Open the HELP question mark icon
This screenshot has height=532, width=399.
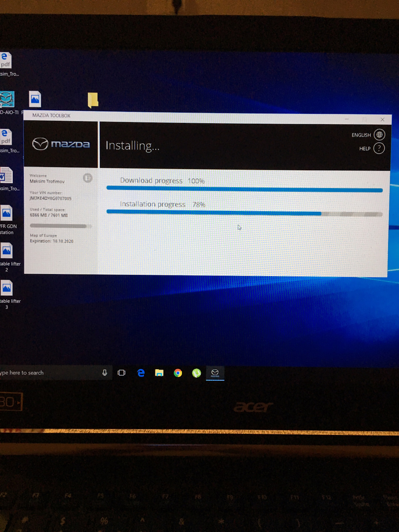[x=379, y=148]
